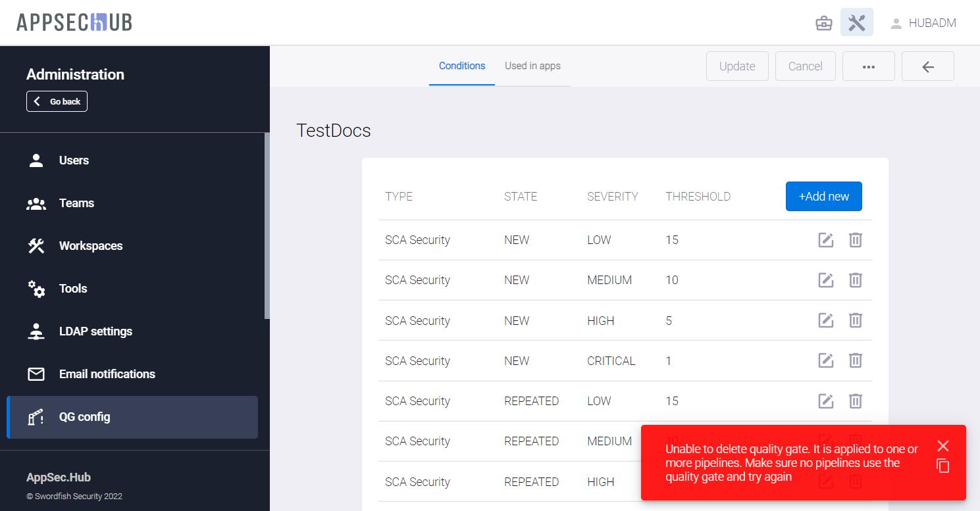Dismiss the red error notification

[x=943, y=446]
